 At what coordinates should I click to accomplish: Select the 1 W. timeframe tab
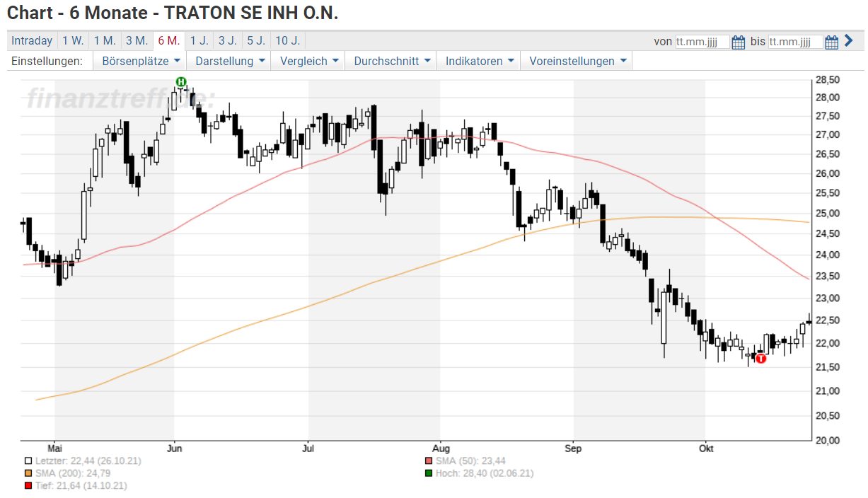click(x=72, y=40)
